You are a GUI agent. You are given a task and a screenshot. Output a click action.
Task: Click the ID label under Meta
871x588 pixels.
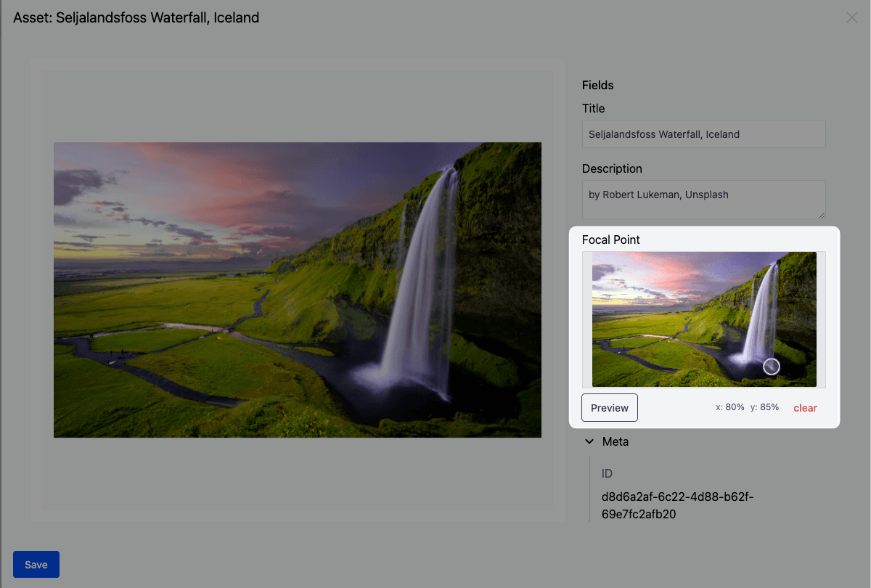coord(608,473)
